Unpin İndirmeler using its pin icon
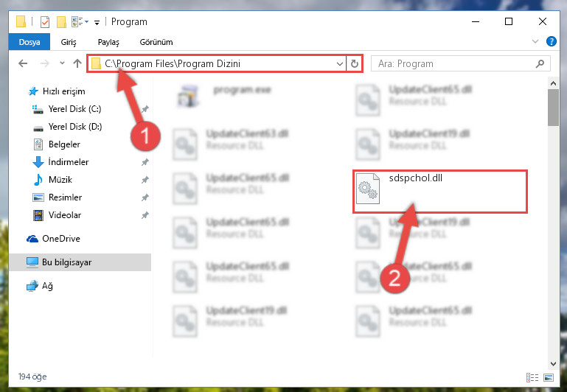This screenshot has width=567, height=392. (145, 162)
